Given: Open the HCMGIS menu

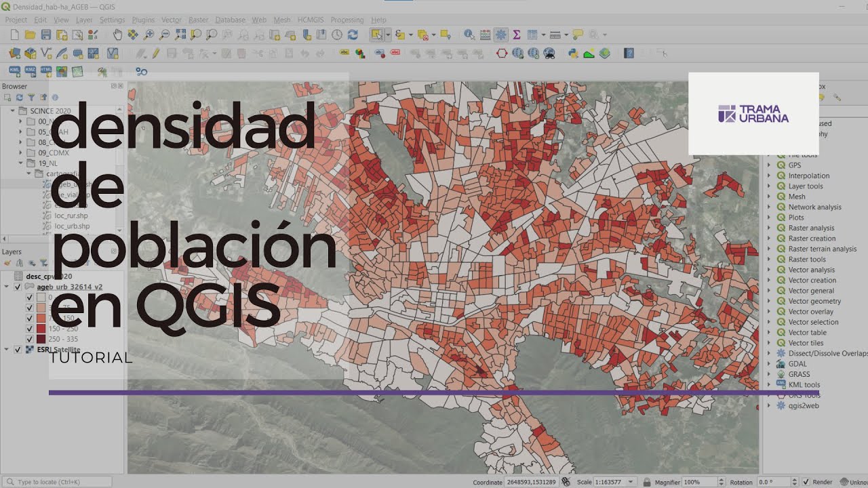Looking at the screenshot, I should coord(311,20).
